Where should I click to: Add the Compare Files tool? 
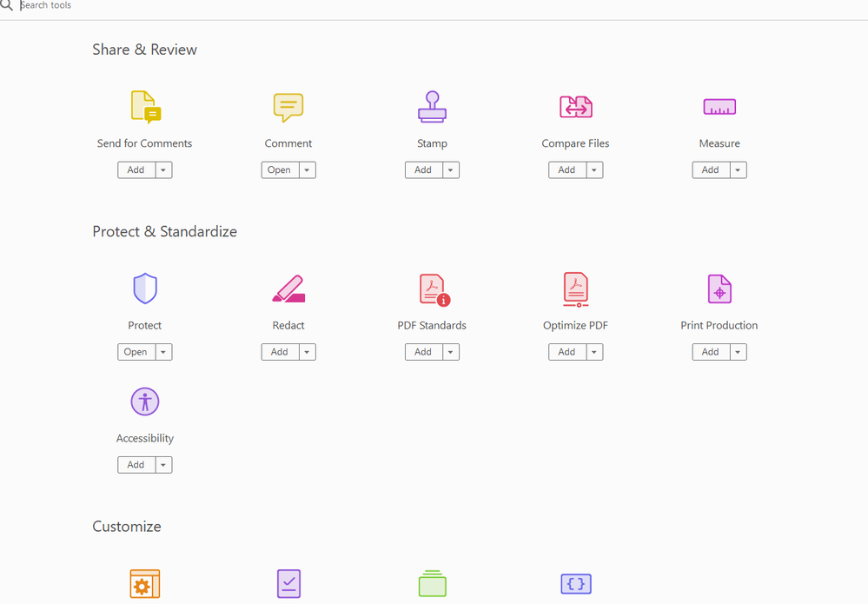tap(567, 170)
